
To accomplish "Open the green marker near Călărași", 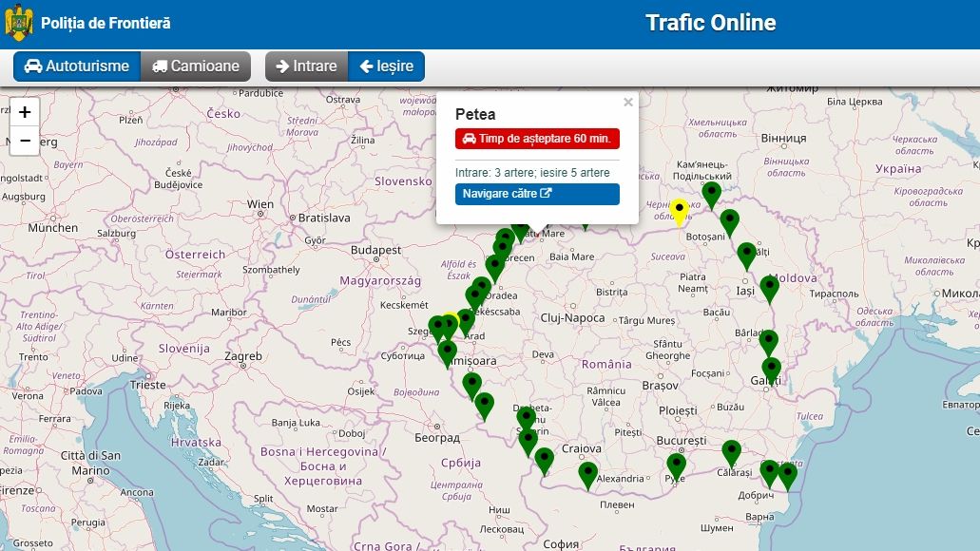I will [x=731, y=452].
